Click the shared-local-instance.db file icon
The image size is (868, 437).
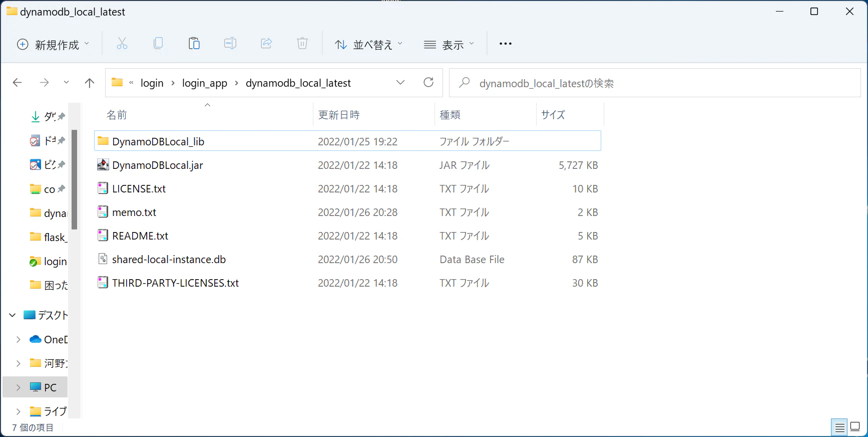click(x=103, y=259)
